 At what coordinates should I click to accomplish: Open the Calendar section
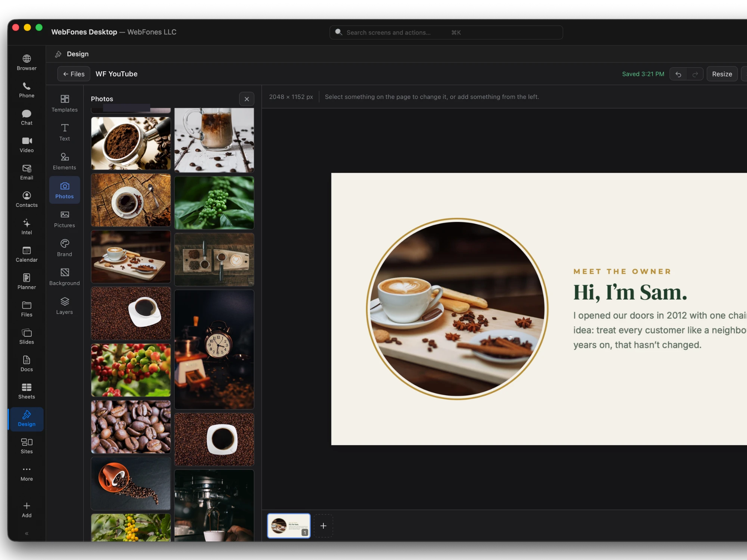tap(27, 254)
